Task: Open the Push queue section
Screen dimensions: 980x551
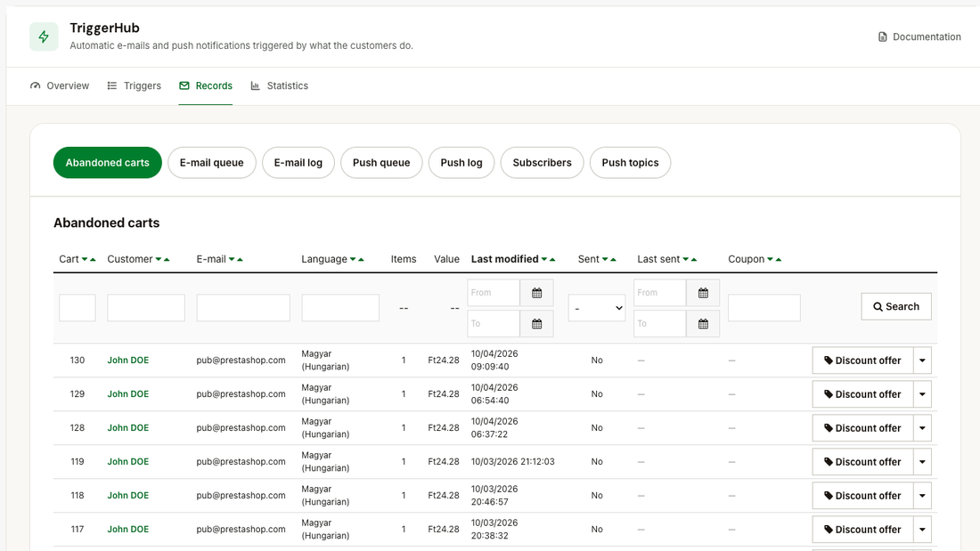Action: (381, 162)
